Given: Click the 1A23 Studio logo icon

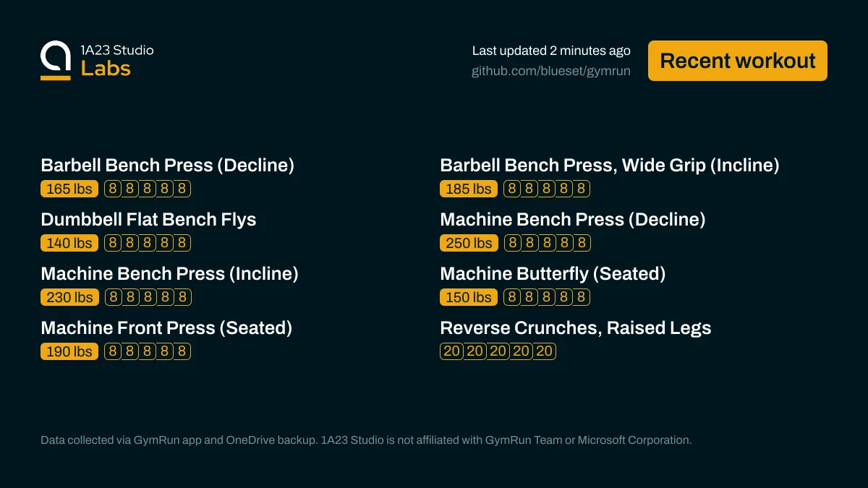Looking at the screenshot, I should coord(56,61).
